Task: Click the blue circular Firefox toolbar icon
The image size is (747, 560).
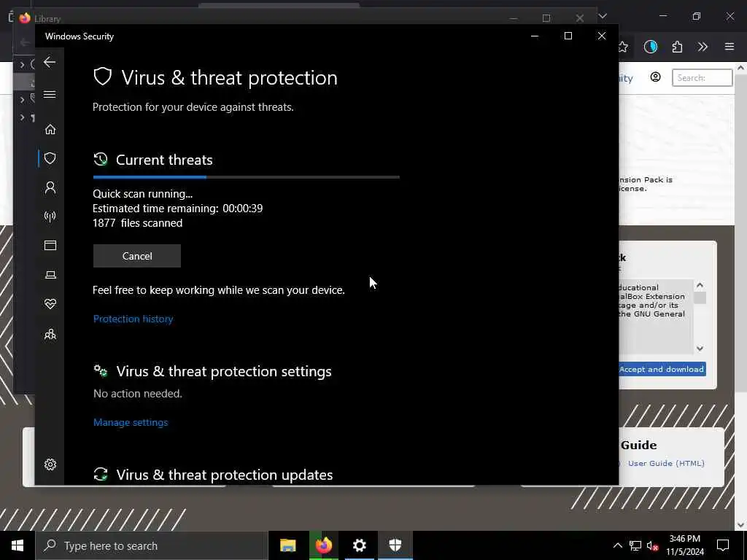Action: [x=650, y=47]
